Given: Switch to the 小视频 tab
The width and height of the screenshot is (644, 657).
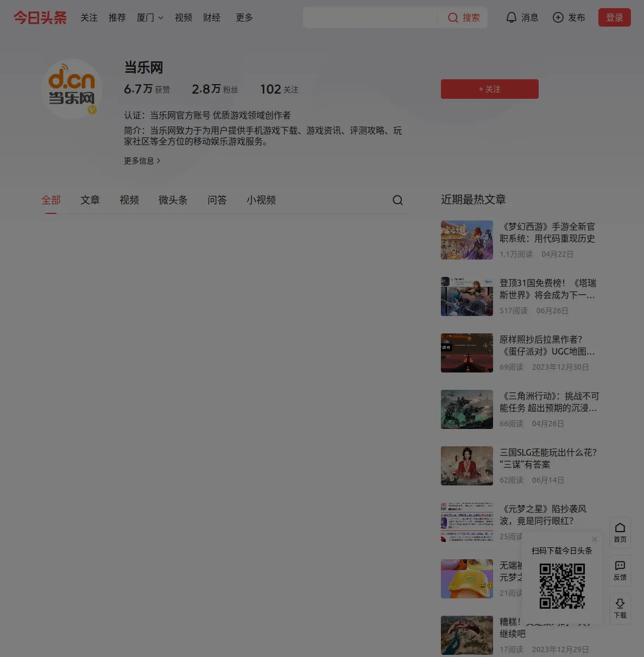Looking at the screenshot, I should click(x=261, y=200).
